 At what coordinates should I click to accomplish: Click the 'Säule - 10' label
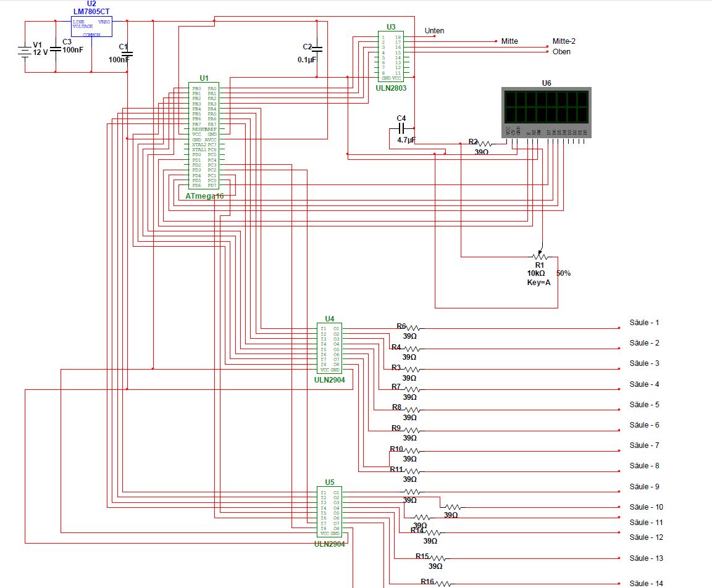[x=646, y=507]
